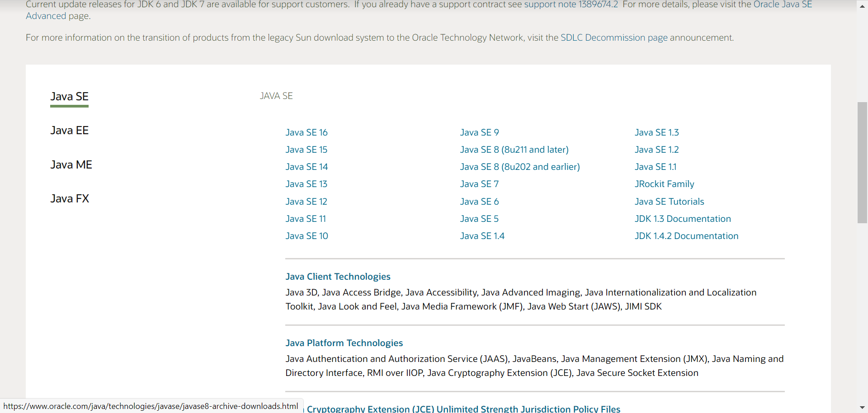Click the 'JAVA SE' section heading text
This screenshot has width=868, height=413.
pyautogui.click(x=276, y=96)
